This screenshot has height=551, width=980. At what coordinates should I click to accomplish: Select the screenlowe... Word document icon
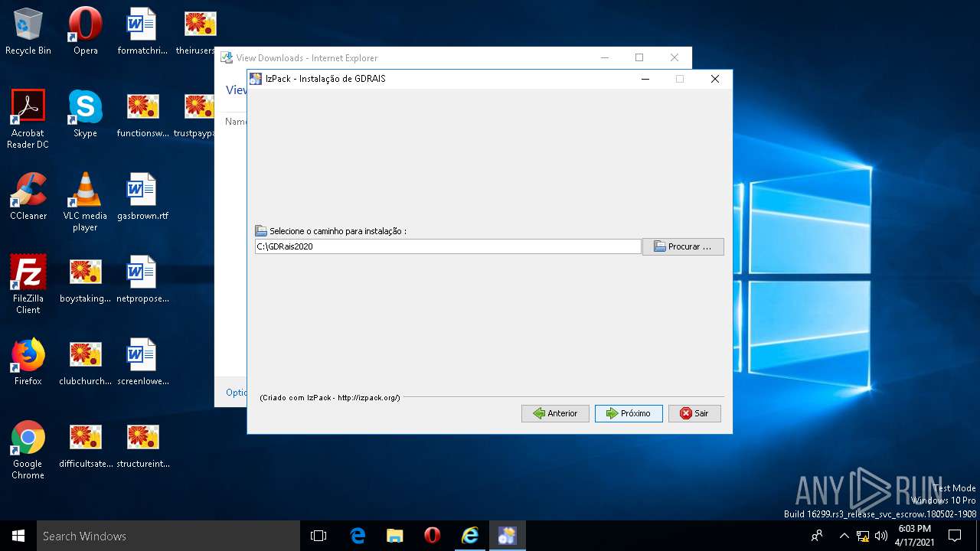(x=142, y=362)
